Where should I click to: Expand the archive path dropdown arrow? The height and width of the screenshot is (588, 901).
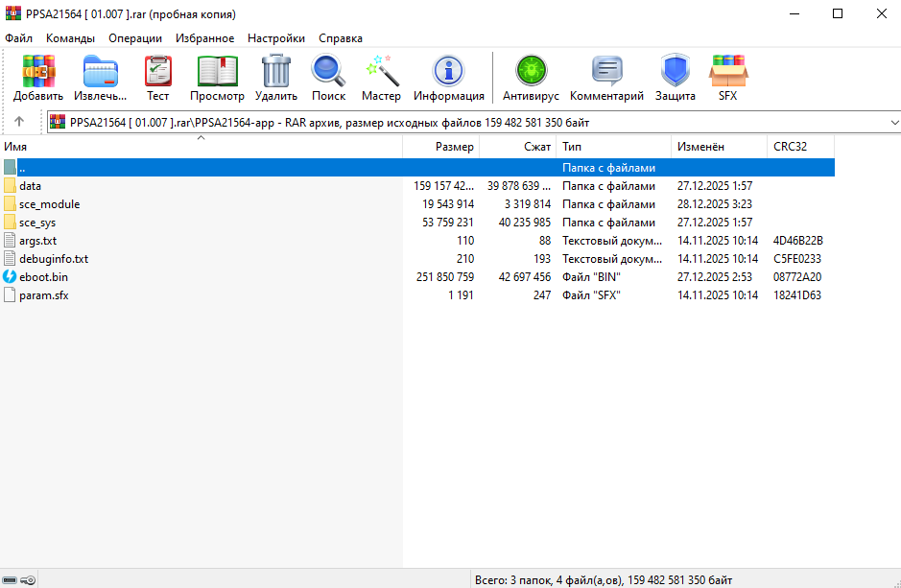click(892, 122)
